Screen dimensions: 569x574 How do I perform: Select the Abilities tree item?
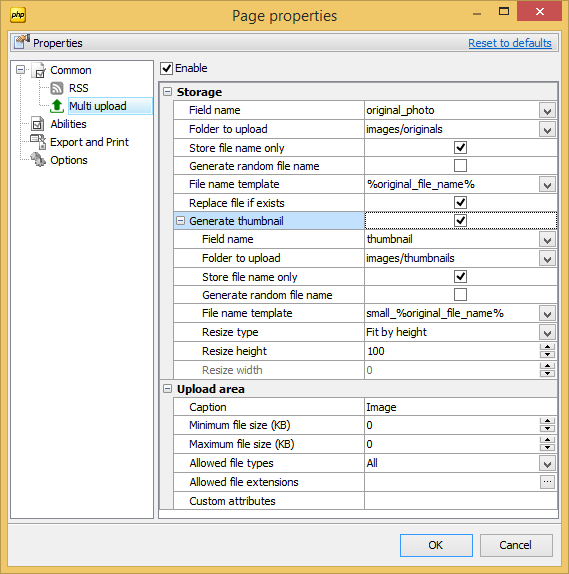(68, 124)
